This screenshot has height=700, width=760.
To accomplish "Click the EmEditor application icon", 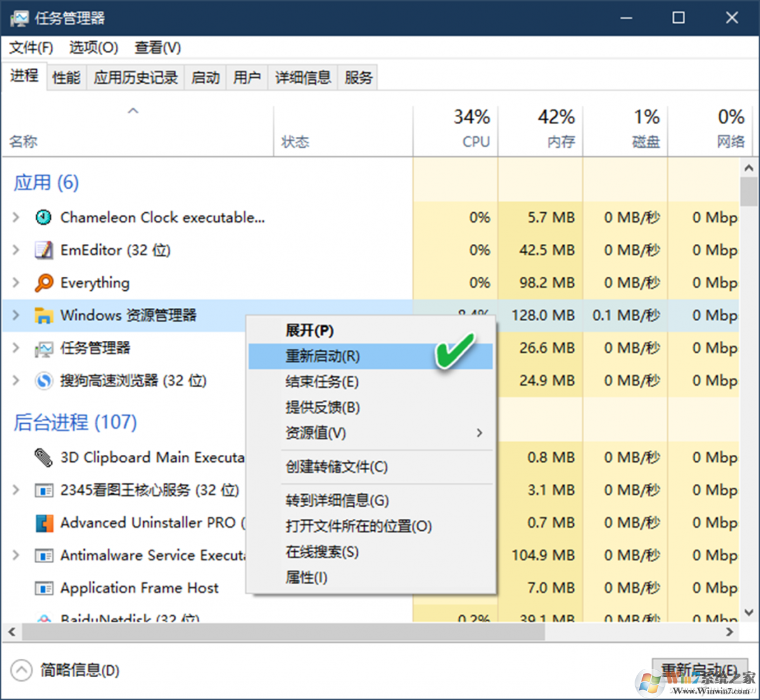I will (x=43, y=250).
